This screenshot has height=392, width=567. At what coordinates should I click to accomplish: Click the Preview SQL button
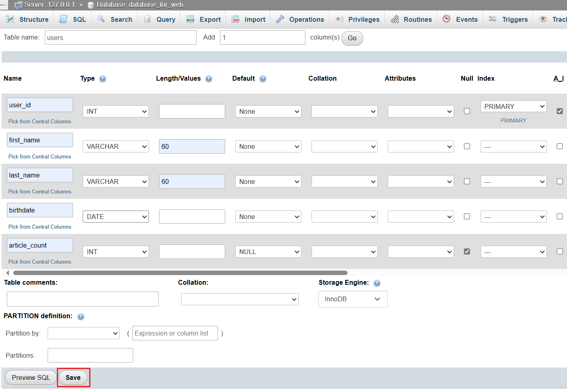31,377
